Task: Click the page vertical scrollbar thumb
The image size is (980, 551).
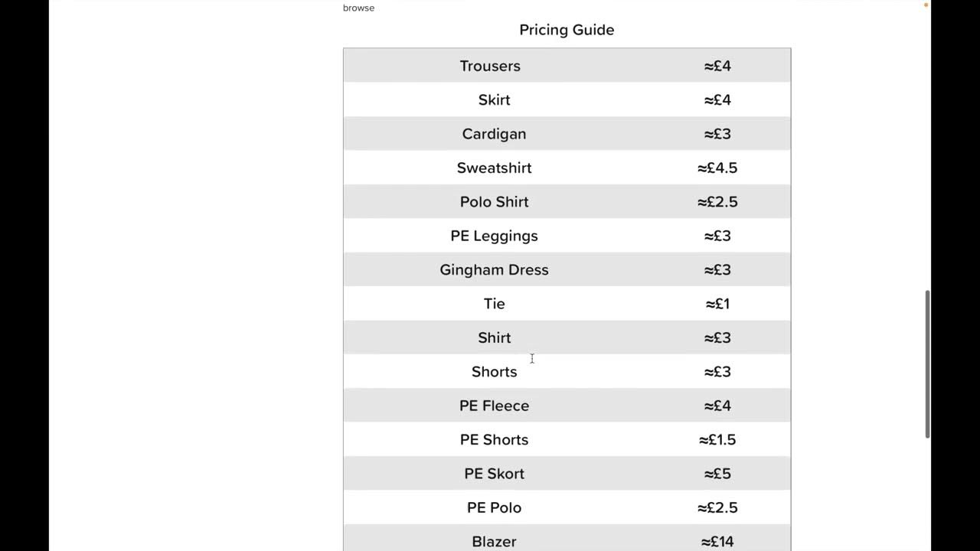Action: click(927, 364)
